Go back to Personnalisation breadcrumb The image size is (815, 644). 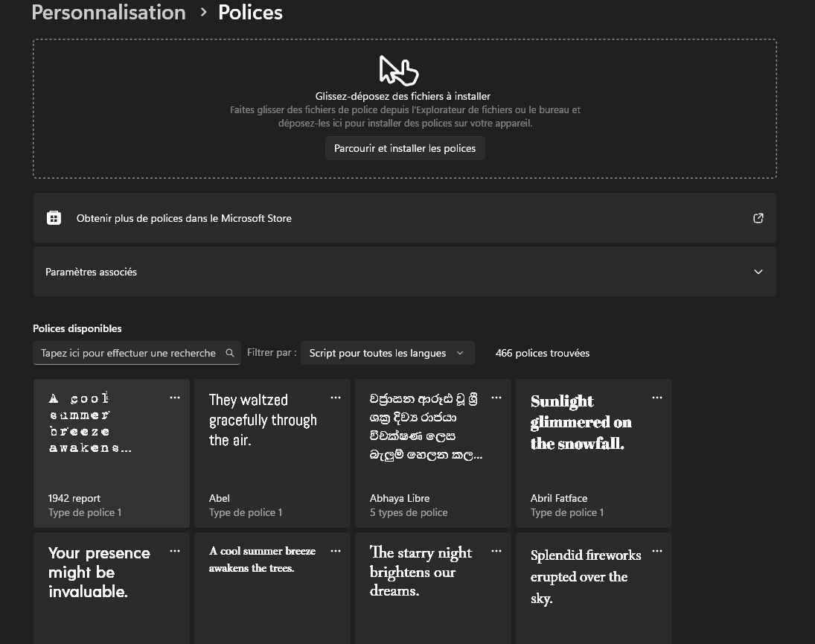click(x=109, y=13)
